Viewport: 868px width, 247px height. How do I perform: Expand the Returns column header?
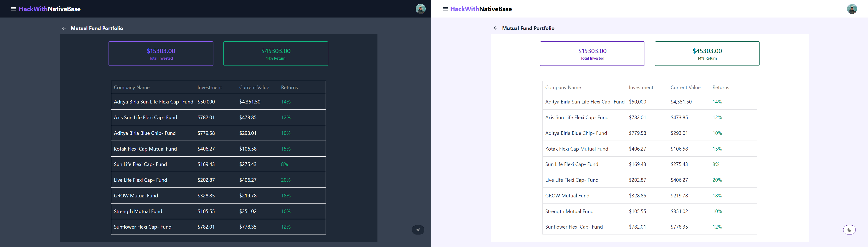[x=289, y=87]
